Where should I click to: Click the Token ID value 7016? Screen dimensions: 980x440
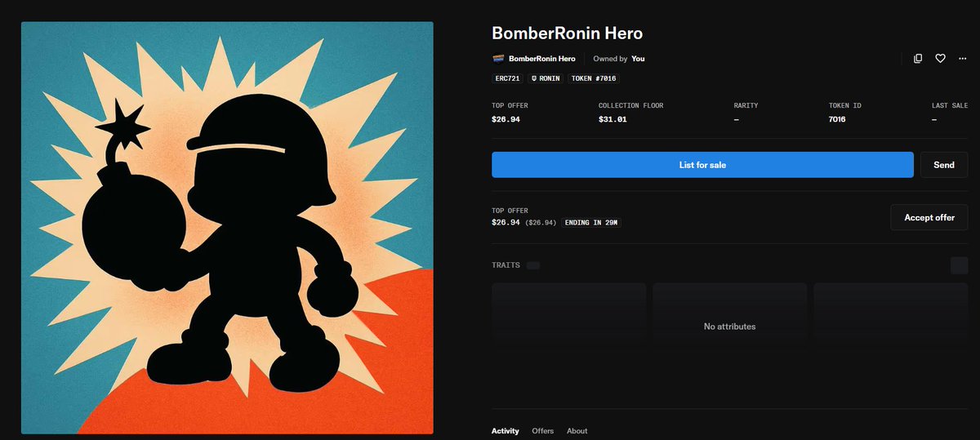(836, 119)
